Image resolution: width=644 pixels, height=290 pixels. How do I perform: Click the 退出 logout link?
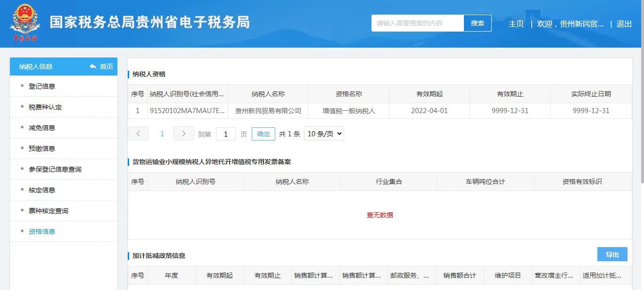click(624, 24)
